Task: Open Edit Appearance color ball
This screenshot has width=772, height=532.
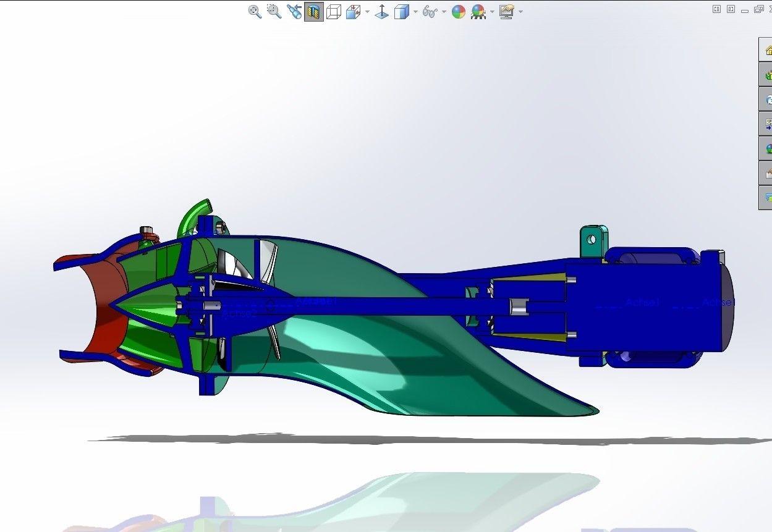Action: (458, 12)
